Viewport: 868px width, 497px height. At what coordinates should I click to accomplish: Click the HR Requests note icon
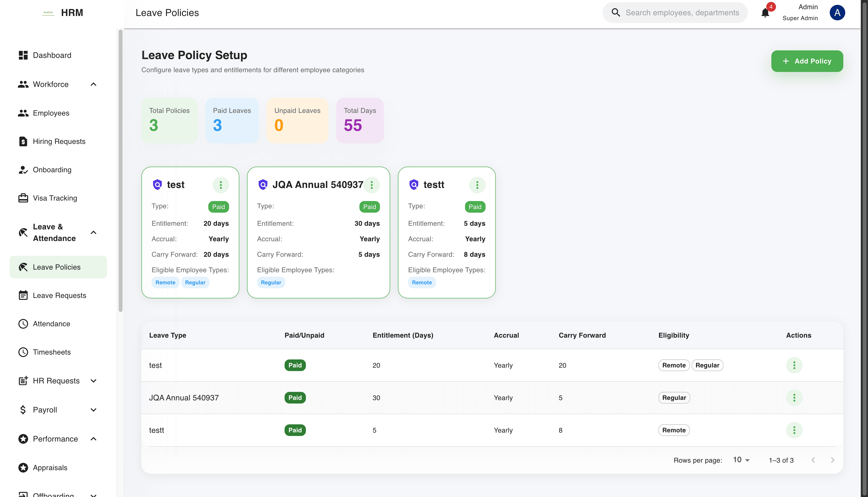[x=23, y=381]
